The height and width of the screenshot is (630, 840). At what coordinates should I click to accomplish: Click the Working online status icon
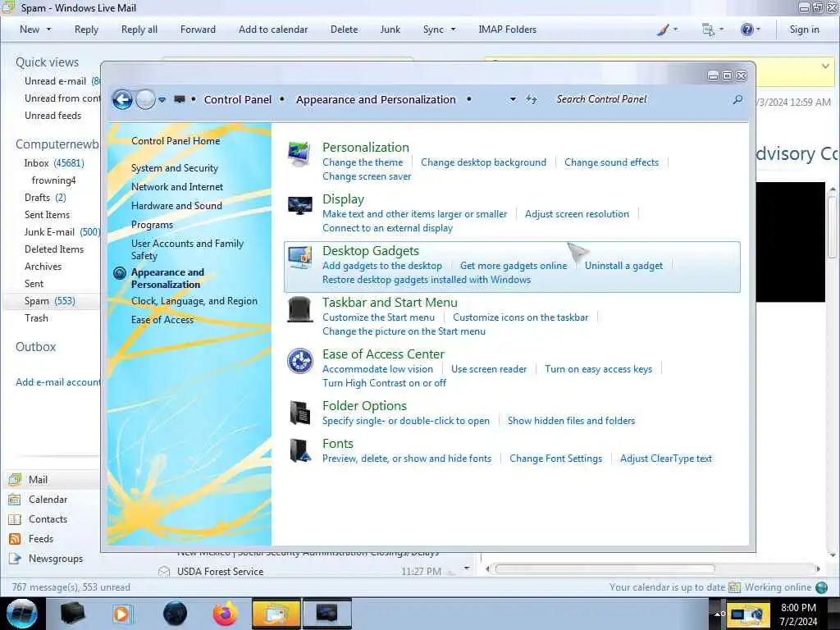click(x=821, y=587)
